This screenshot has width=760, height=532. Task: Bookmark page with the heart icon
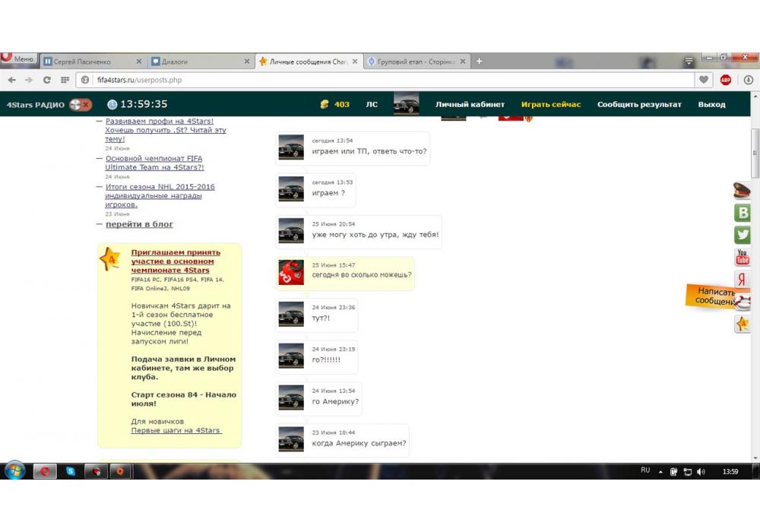point(705,80)
